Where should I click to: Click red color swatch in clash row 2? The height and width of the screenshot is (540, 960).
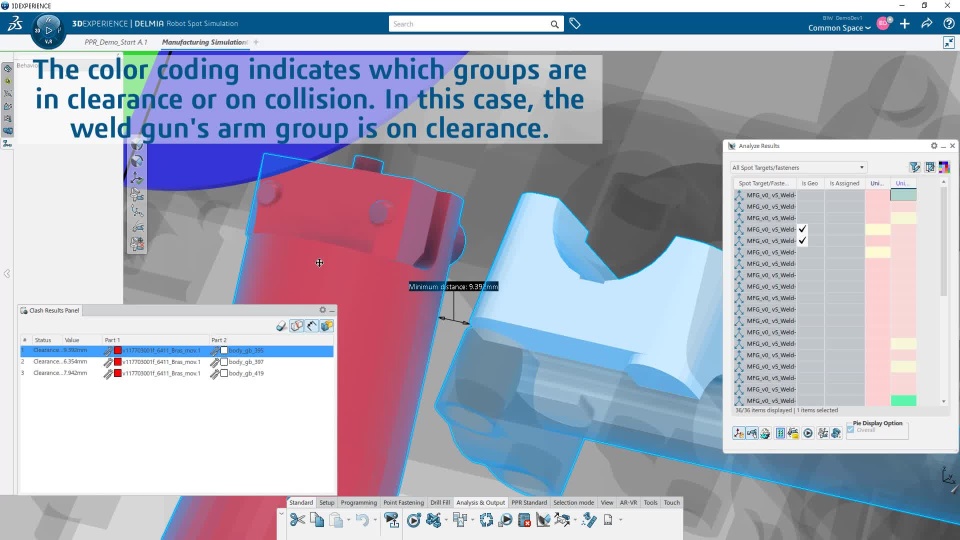[x=118, y=362]
